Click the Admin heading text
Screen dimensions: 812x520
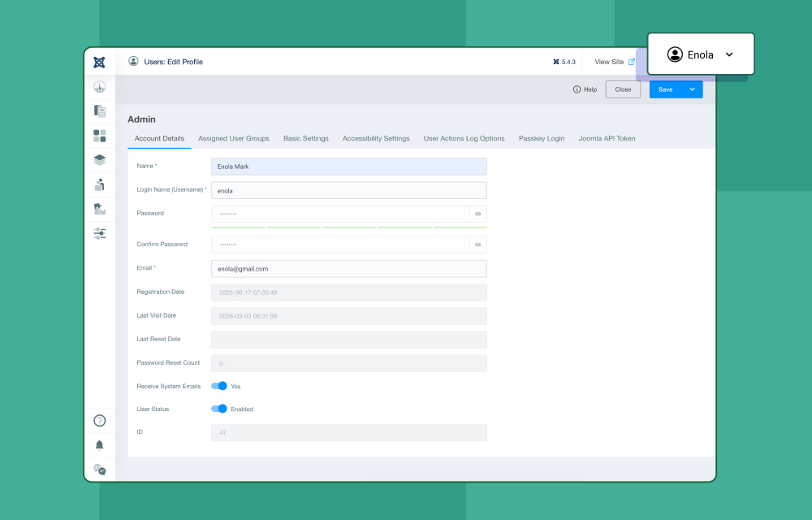coord(141,119)
